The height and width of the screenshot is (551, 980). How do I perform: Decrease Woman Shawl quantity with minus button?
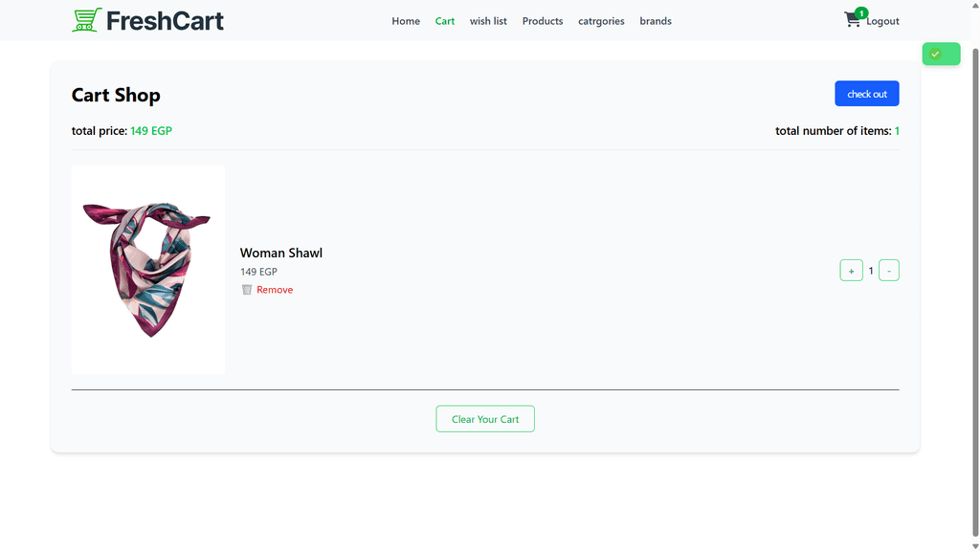[889, 271]
